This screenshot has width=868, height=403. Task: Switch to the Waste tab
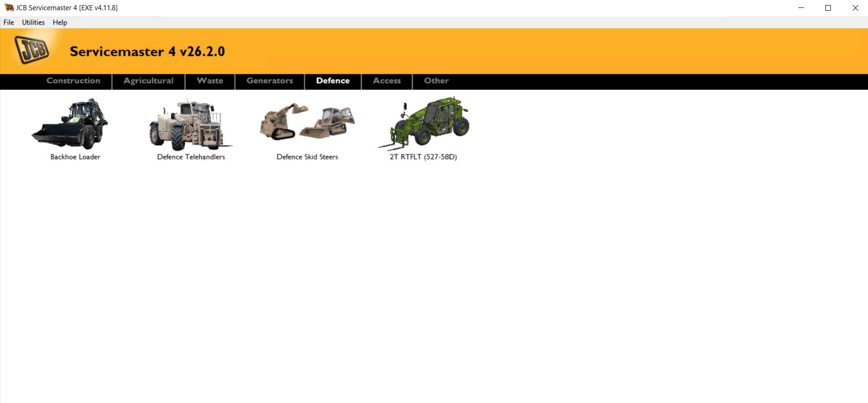tap(210, 81)
